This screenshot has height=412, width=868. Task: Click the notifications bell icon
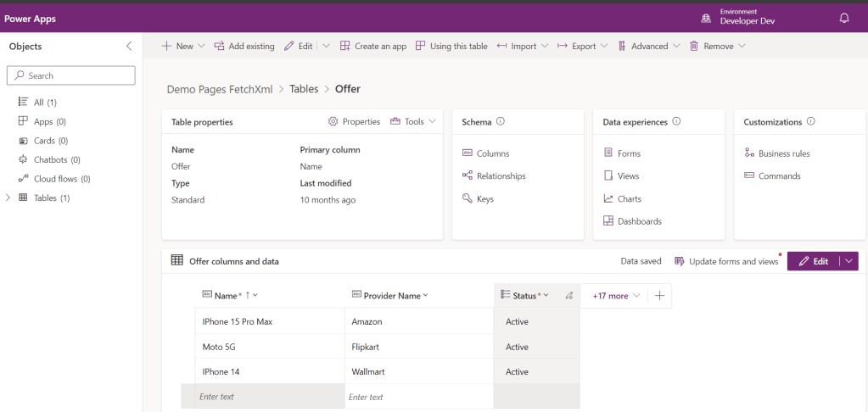tap(843, 18)
